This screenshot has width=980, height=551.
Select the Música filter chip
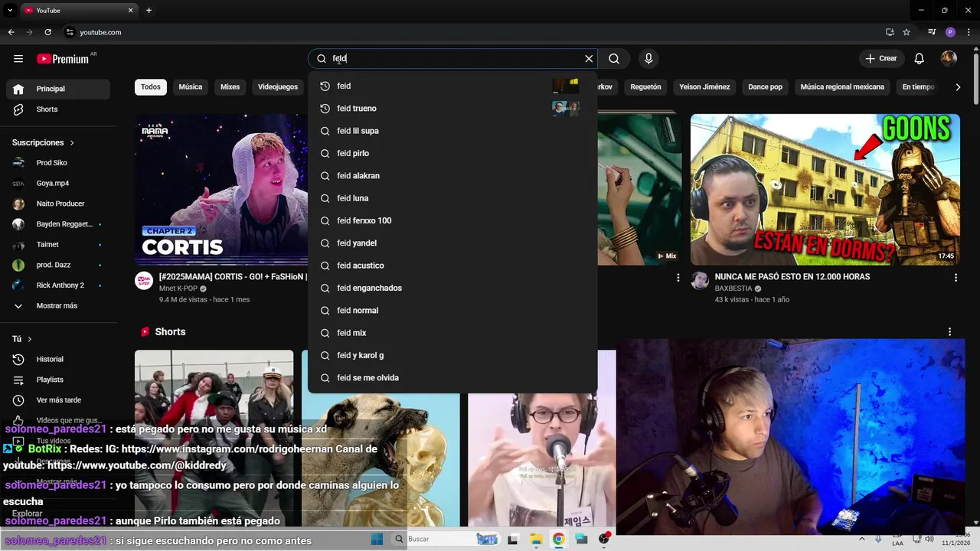pyautogui.click(x=191, y=87)
